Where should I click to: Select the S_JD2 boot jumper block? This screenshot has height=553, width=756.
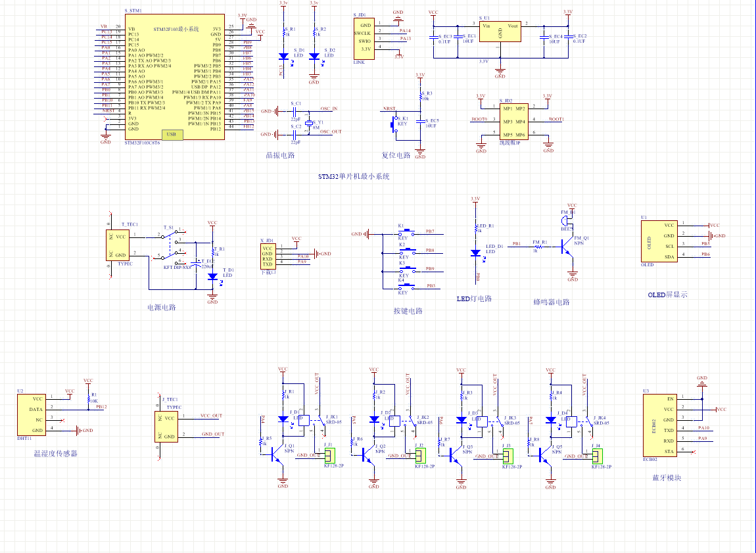pos(513,122)
